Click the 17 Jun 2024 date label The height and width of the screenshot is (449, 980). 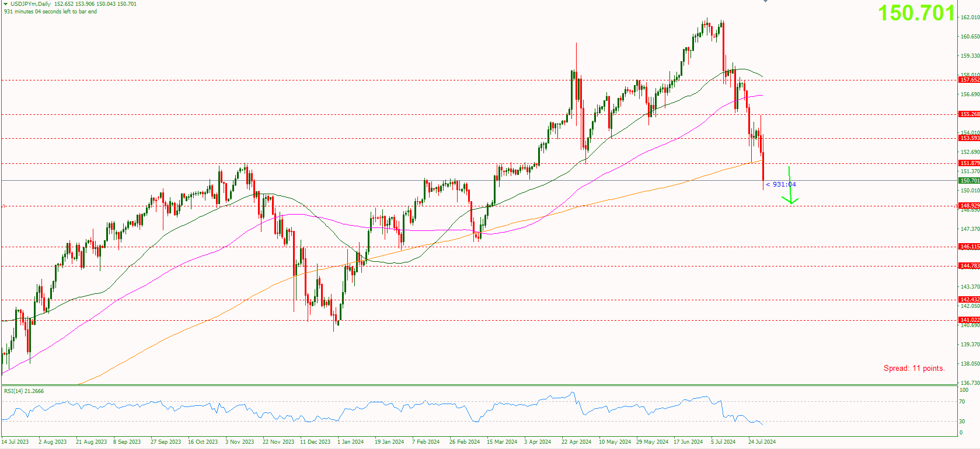coord(688,442)
